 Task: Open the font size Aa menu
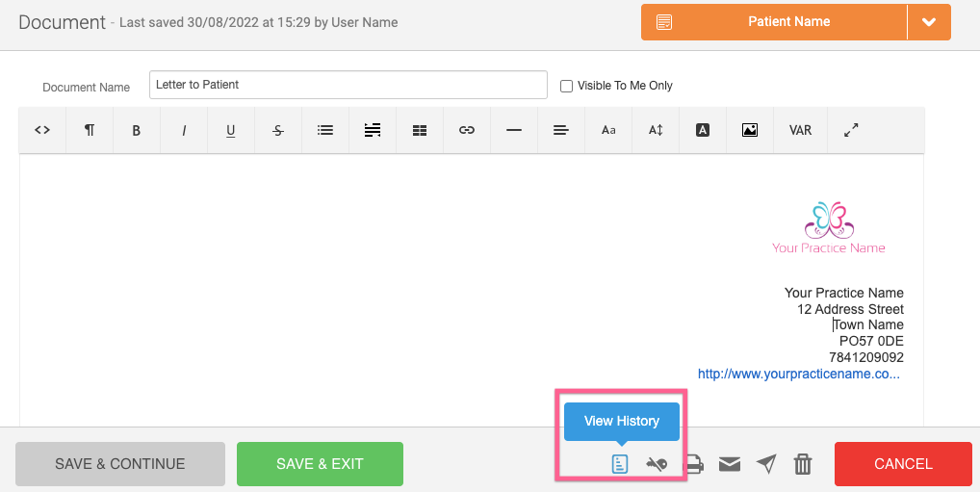click(608, 130)
